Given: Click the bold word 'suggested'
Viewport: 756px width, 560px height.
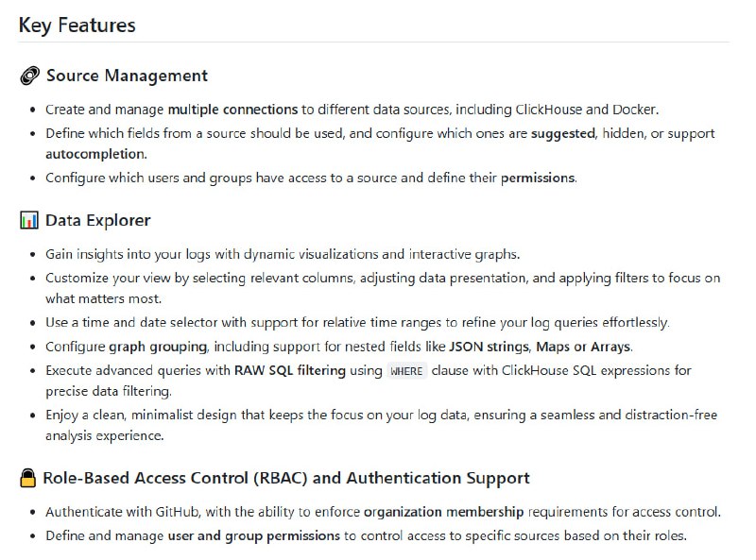Looking at the screenshot, I should point(563,134).
